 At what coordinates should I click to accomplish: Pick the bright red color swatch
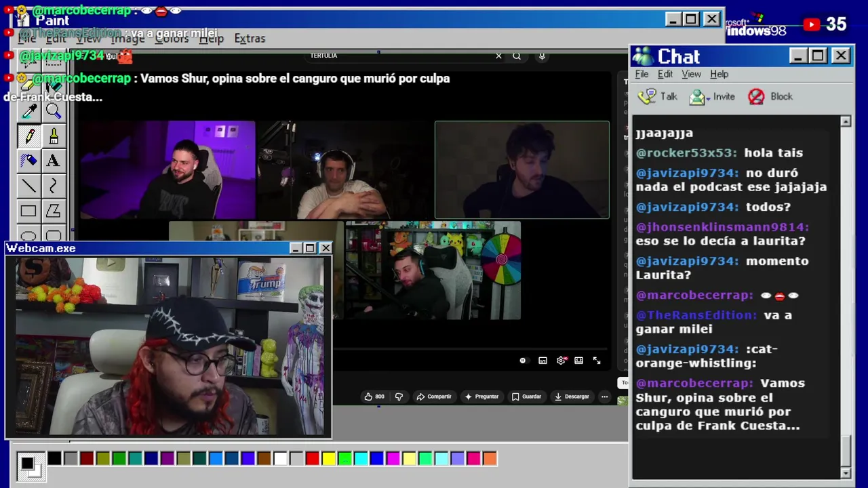[x=312, y=459]
